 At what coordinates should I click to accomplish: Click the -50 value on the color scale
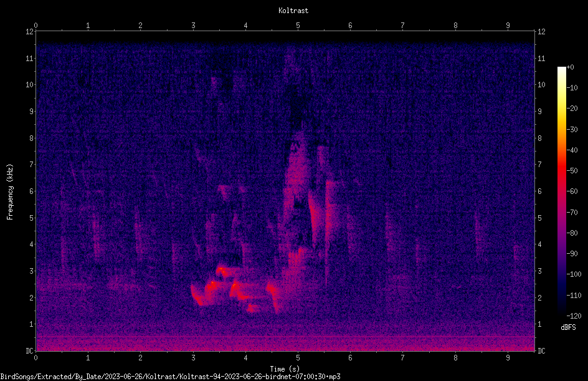click(572, 171)
